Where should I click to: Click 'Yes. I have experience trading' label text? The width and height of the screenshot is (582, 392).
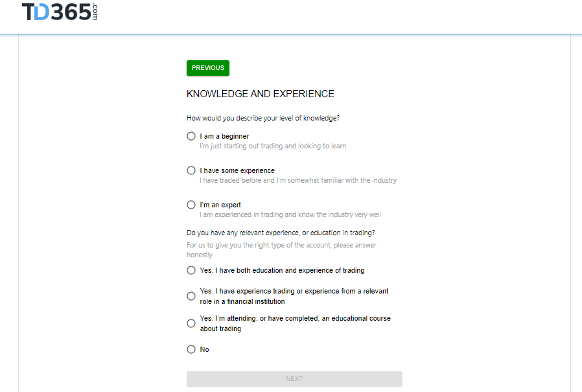(x=294, y=296)
